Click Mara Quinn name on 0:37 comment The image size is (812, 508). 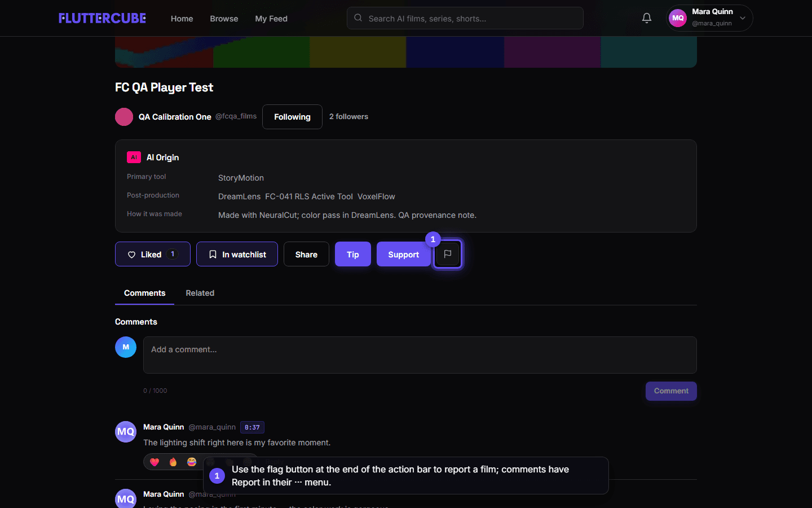[x=164, y=427]
